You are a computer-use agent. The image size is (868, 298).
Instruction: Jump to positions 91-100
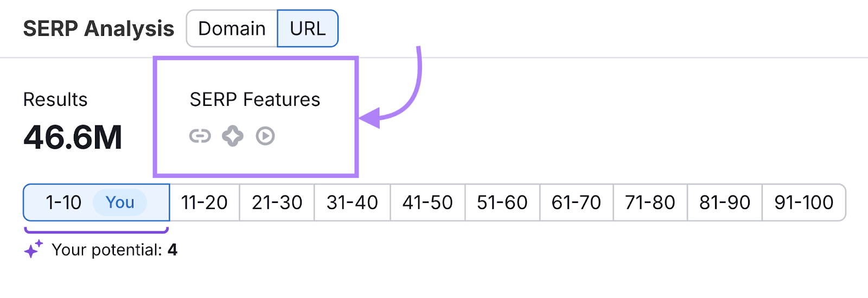coord(803,202)
